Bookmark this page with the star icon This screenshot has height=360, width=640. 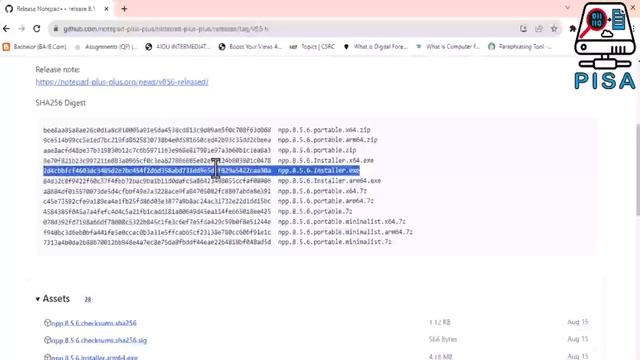tap(554, 29)
